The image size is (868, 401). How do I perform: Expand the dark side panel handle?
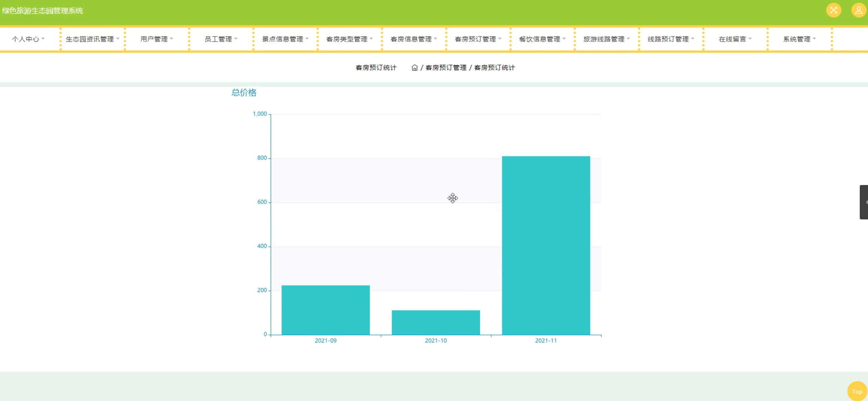coord(864,202)
